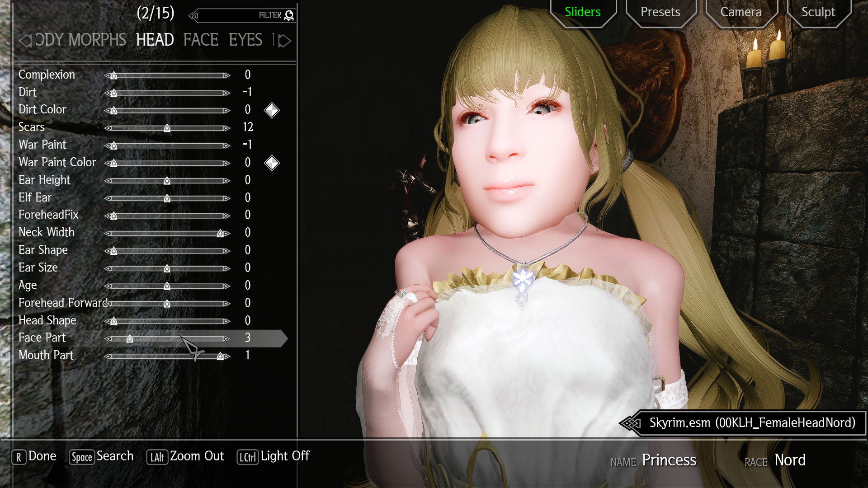868x488 pixels.
Task: Click Done to finish character
Action: tap(42, 456)
